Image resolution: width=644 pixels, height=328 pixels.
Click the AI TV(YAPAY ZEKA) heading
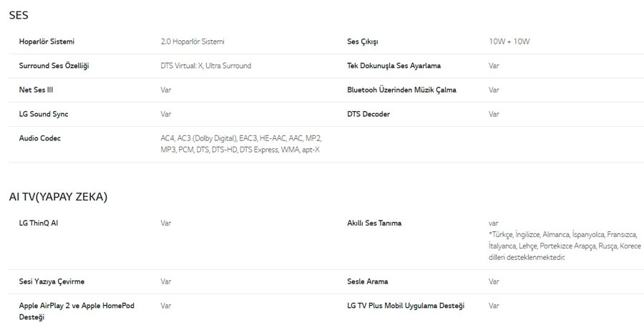tap(58, 197)
